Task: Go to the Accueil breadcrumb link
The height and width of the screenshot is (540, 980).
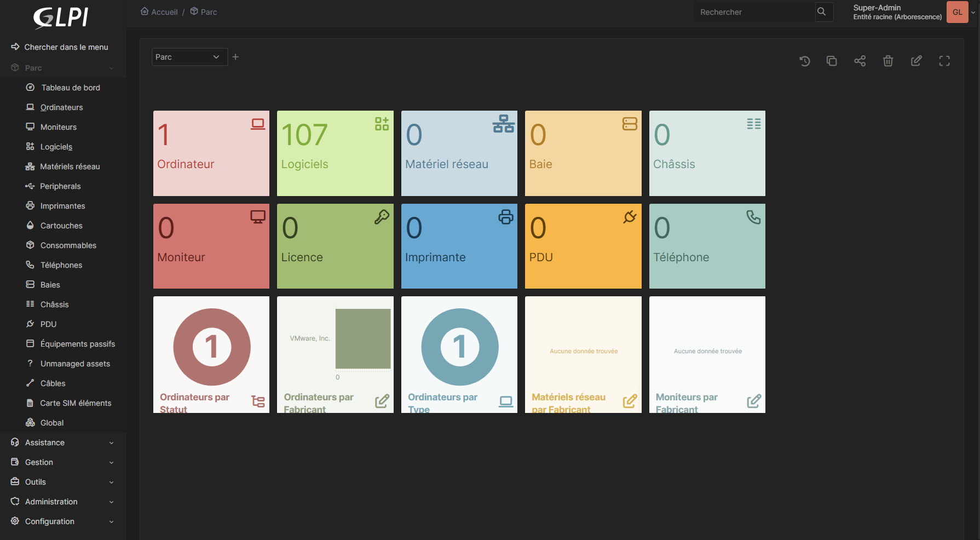Action: click(164, 12)
